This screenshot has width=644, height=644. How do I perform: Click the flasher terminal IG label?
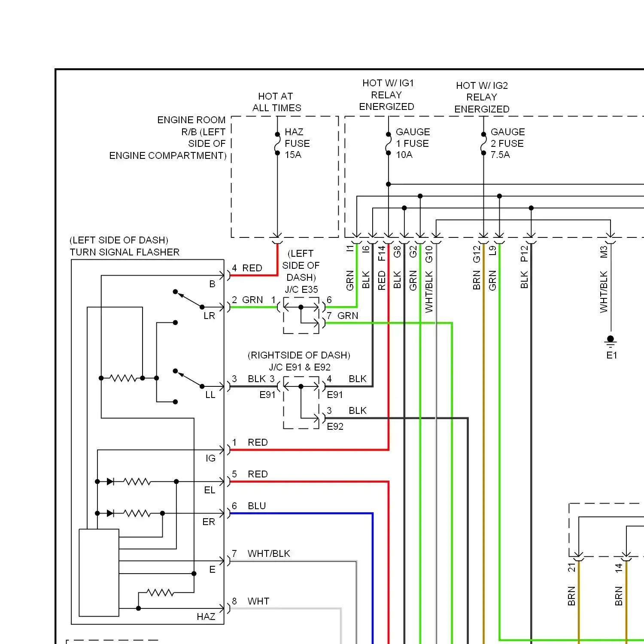(x=210, y=459)
